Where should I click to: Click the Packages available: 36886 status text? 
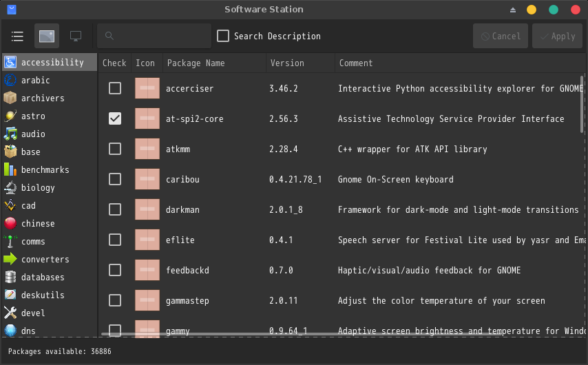coord(60,351)
